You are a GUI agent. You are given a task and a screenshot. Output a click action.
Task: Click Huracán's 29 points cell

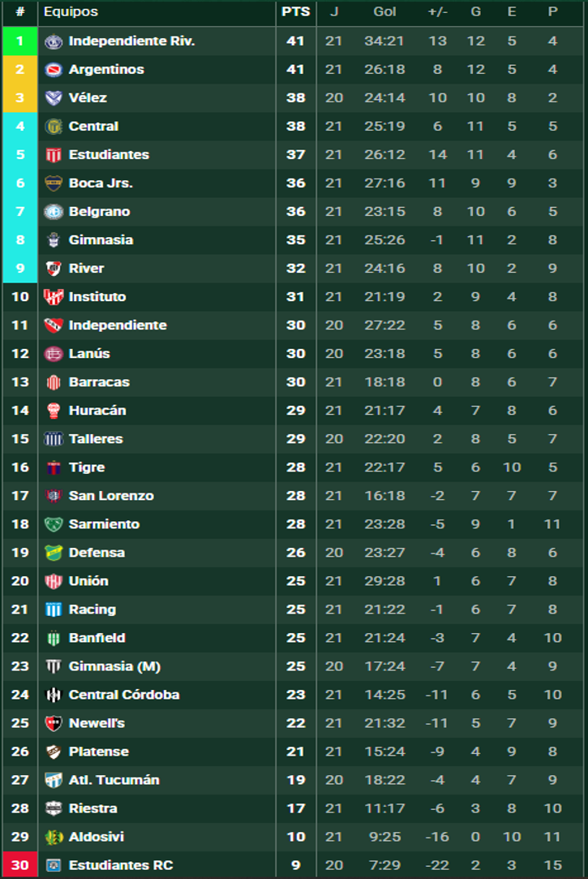click(x=296, y=411)
